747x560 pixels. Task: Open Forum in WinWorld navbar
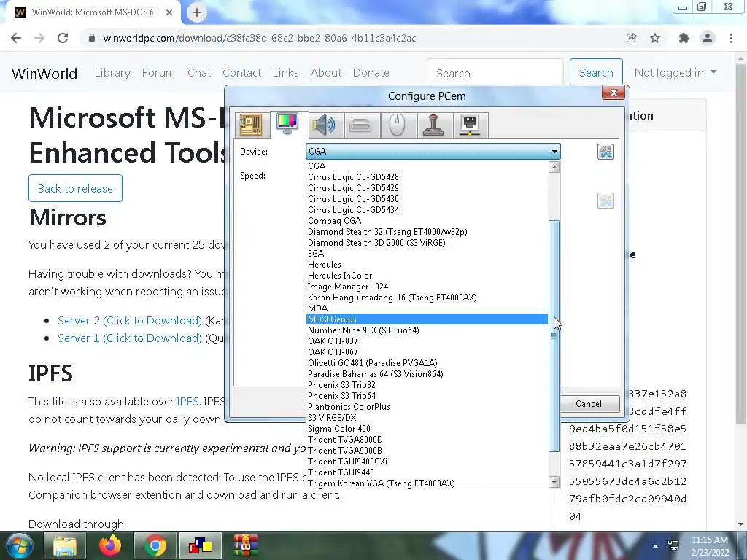coord(158,73)
